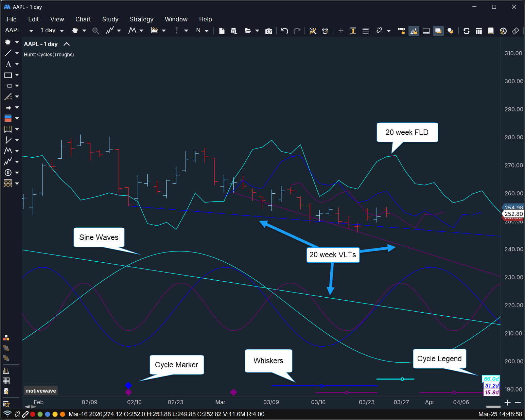Select the trend line drawing tool
The image size is (525, 420).
[x=8, y=53]
